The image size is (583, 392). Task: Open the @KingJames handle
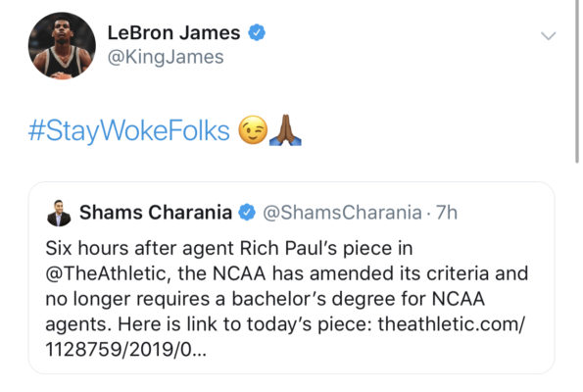[x=166, y=57]
